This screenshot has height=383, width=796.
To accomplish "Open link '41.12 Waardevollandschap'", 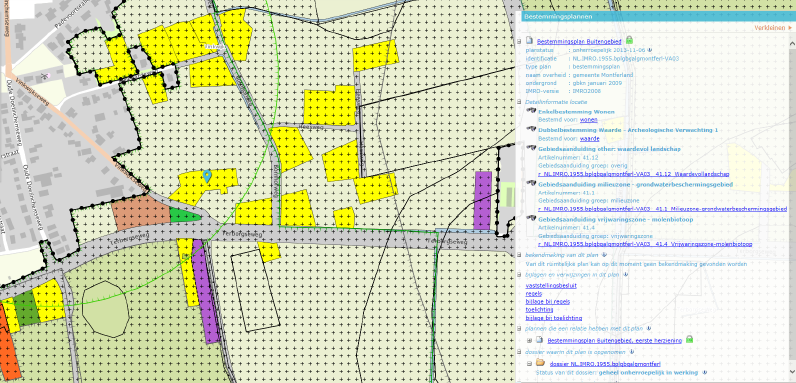I will [x=634, y=174].
